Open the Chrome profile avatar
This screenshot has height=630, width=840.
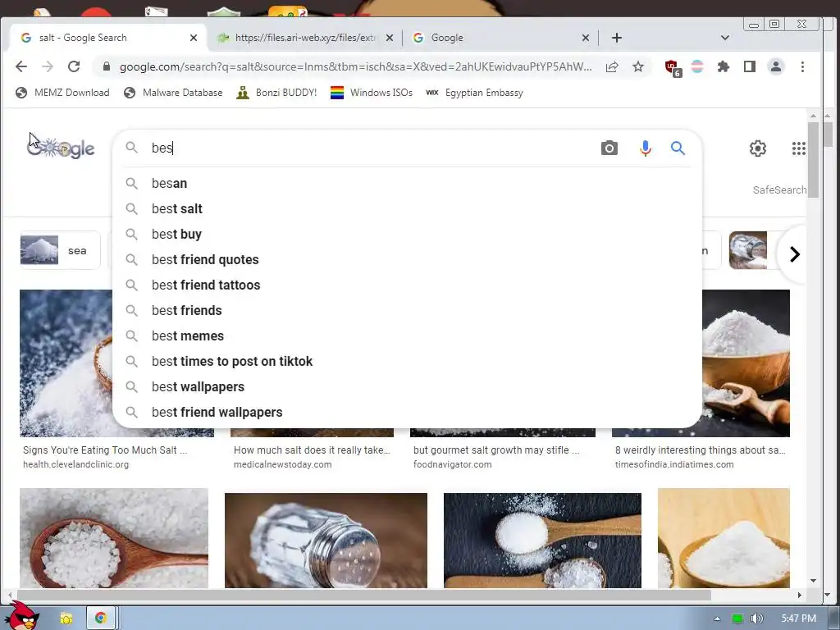click(776, 66)
